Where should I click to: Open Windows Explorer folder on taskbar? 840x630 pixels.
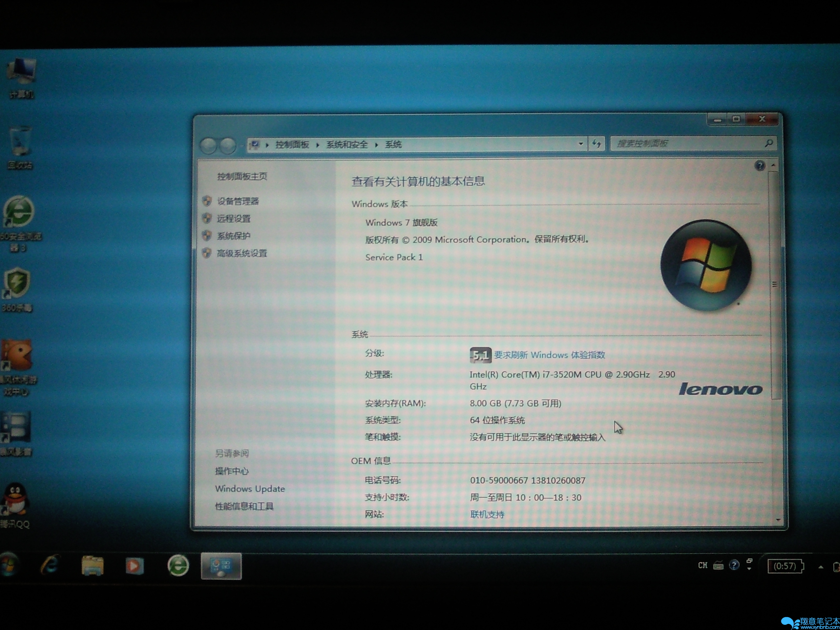click(92, 566)
